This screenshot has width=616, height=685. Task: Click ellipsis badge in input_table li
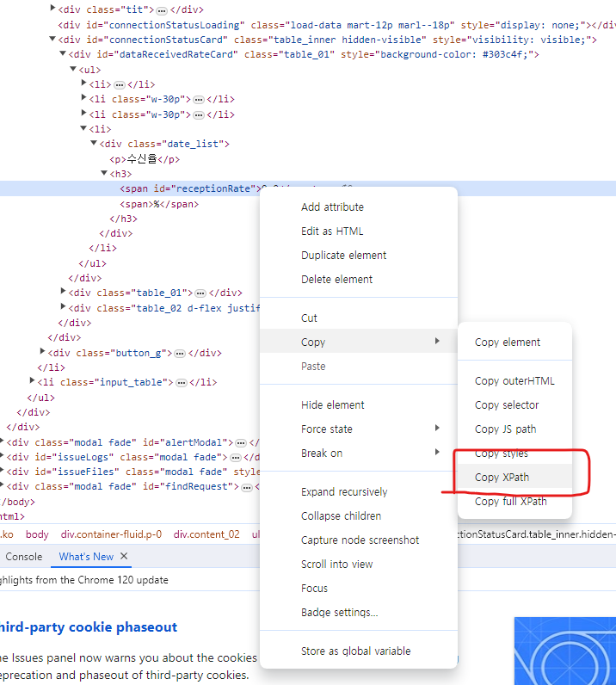pyautogui.click(x=182, y=383)
